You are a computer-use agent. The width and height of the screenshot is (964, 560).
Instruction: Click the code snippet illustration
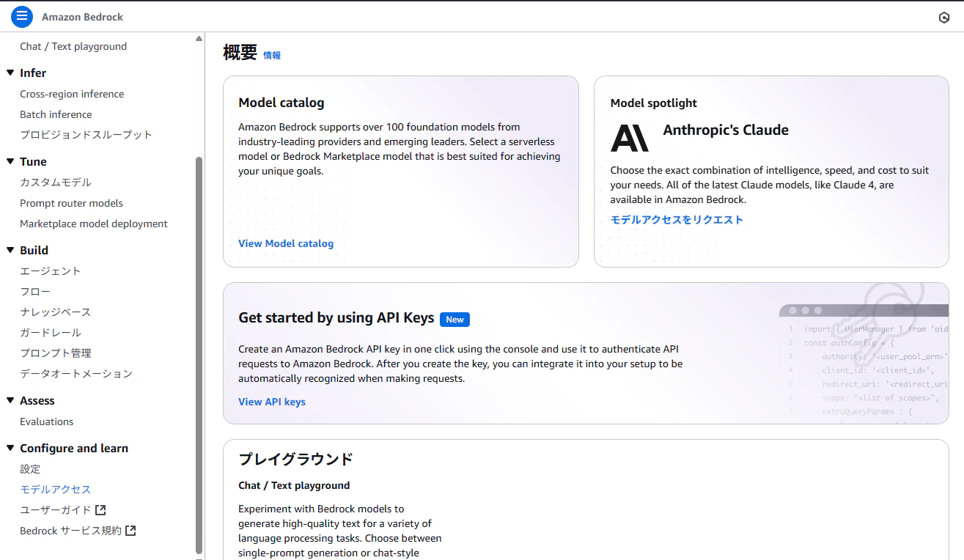[864, 353]
